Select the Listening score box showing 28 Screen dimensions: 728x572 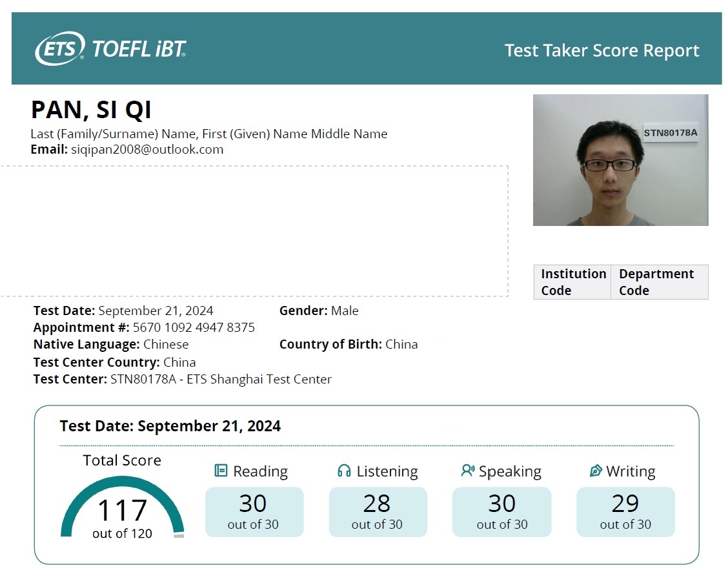click(378, 512)
